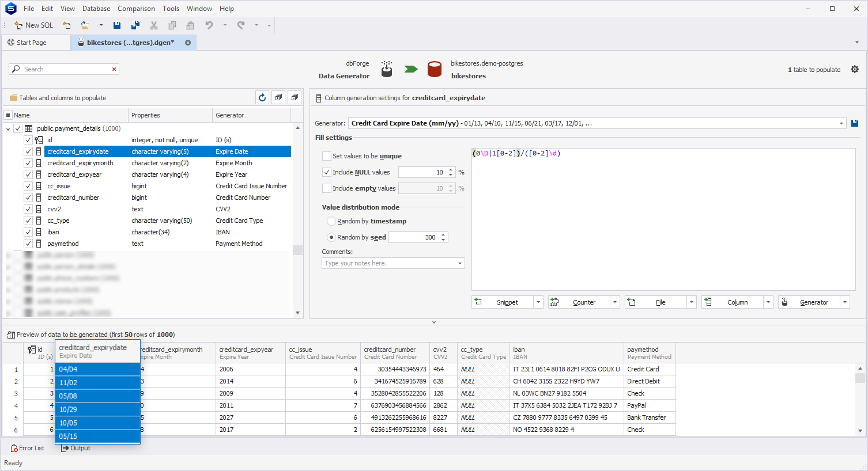The image size is (868, 471).
Task: Open the Tools menu
Action: click(171, 9)
